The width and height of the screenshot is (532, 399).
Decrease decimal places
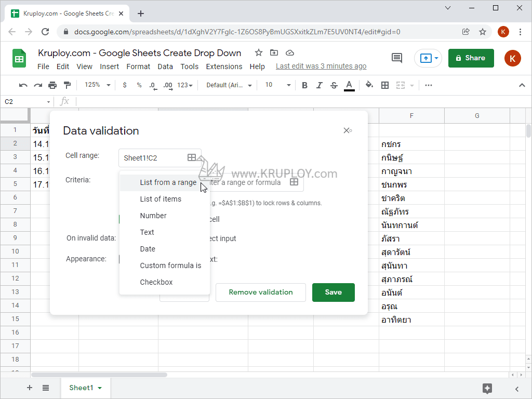pyautogui.click(x=153, y=86)
